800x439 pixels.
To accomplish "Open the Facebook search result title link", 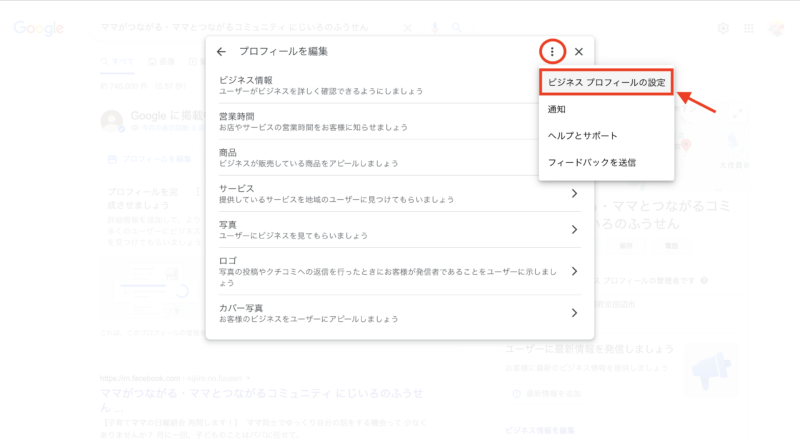I will (262, 400).
